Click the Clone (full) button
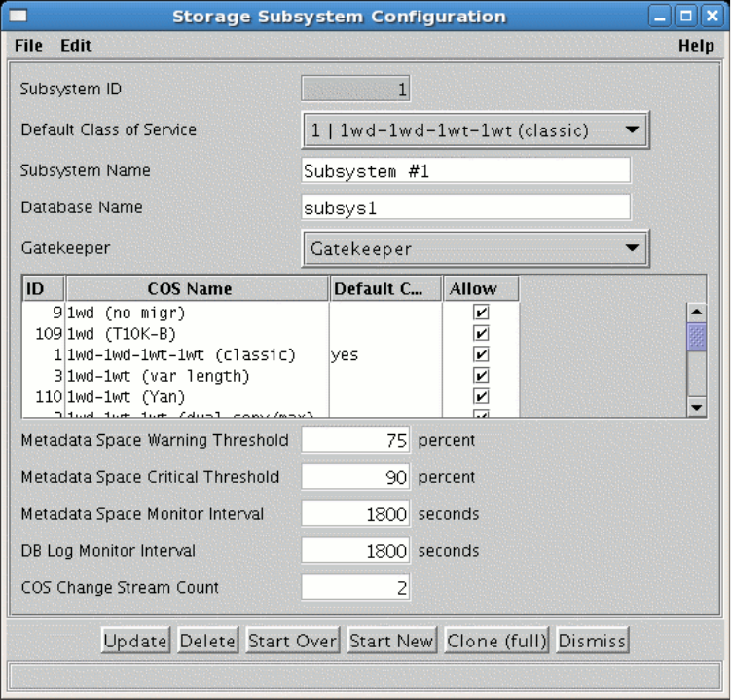The image size is (731, 700). coord(496,641)
